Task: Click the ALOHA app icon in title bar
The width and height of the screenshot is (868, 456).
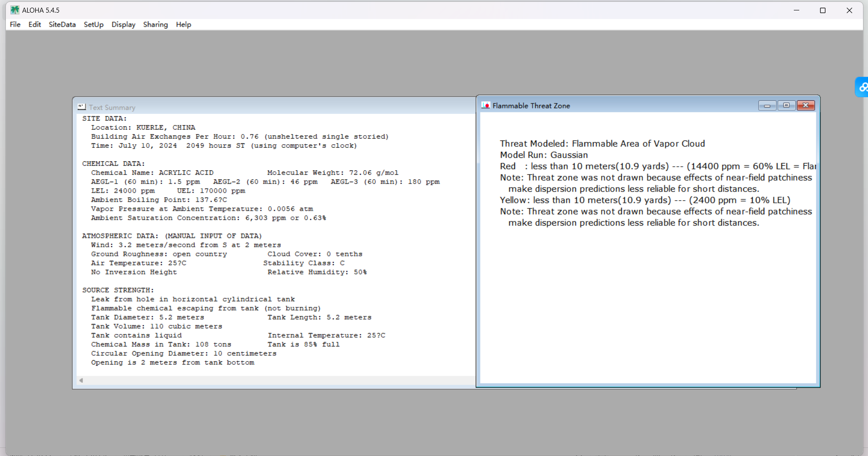Action: (x=15, y=10)
